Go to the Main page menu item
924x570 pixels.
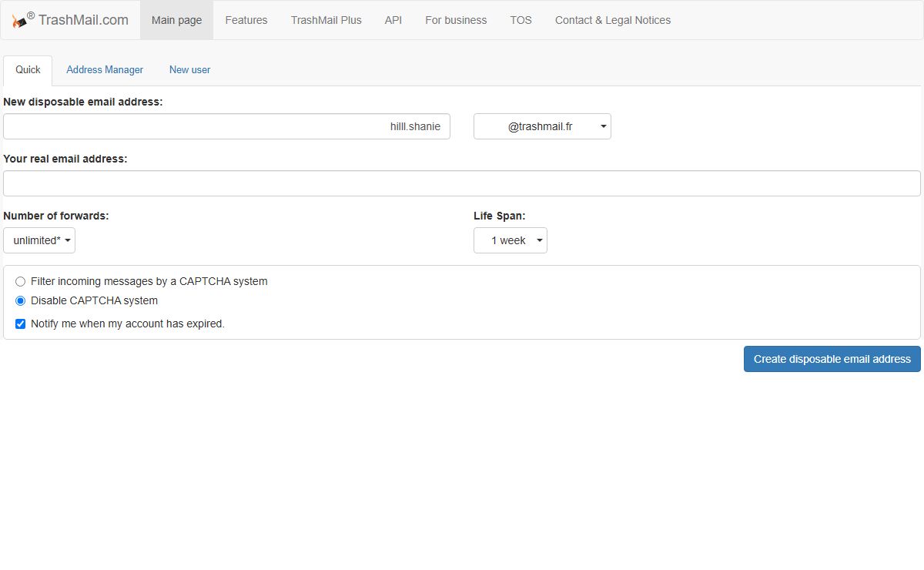[176, 20]
